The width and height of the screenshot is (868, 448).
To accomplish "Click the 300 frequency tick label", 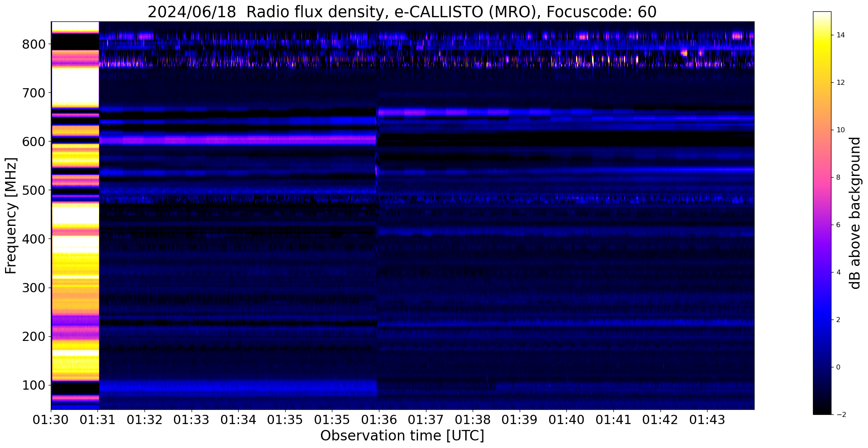I will click(34, 288).
